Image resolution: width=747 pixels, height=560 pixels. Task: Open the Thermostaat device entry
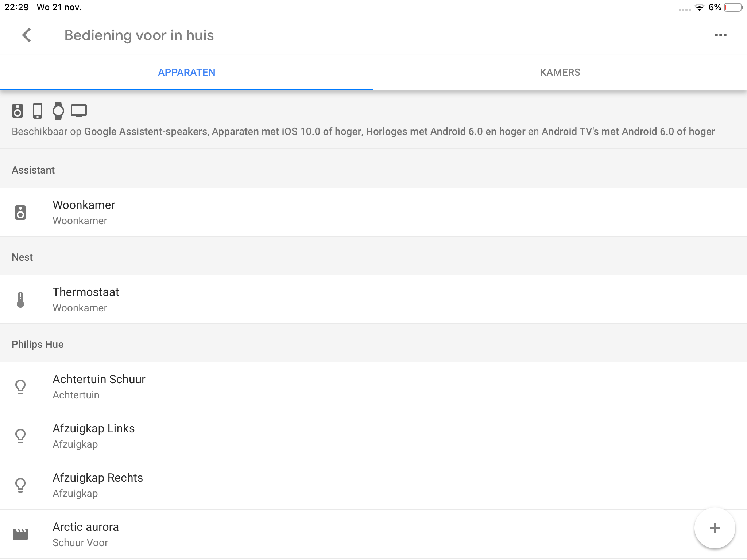click(86, 299)
